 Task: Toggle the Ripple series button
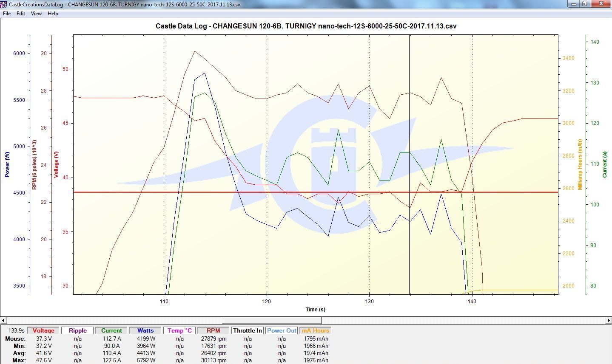click(77, 330)
